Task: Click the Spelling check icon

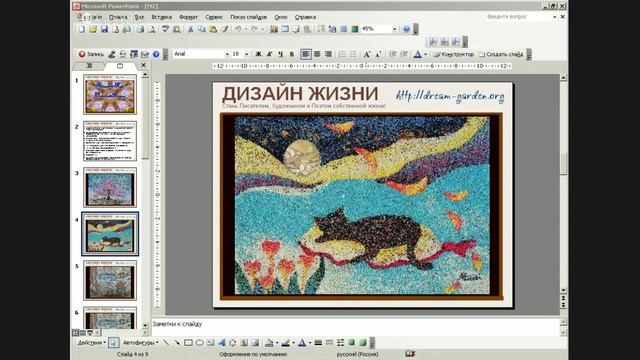Action: click(165, 29)
